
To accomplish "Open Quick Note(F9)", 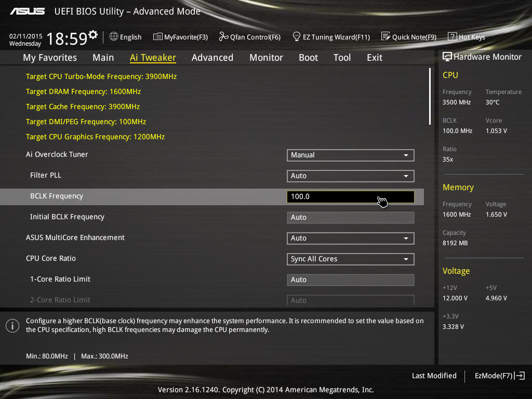I will (409, 37).
